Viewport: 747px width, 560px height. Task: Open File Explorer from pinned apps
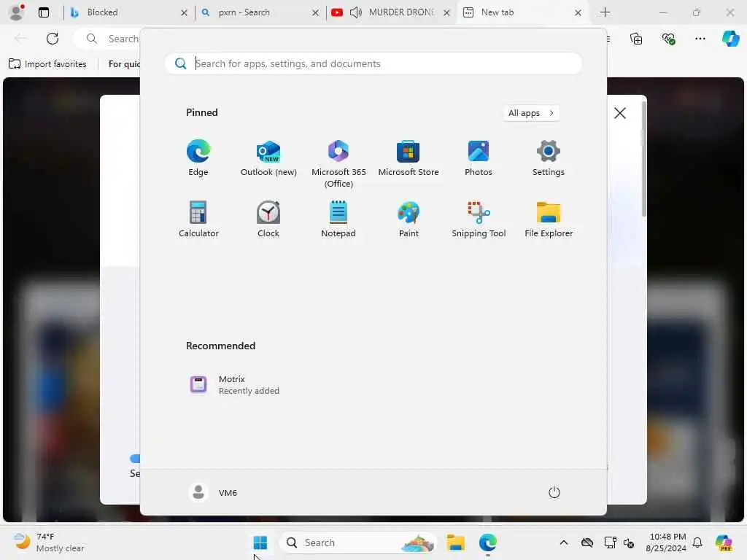click(549, 219)
